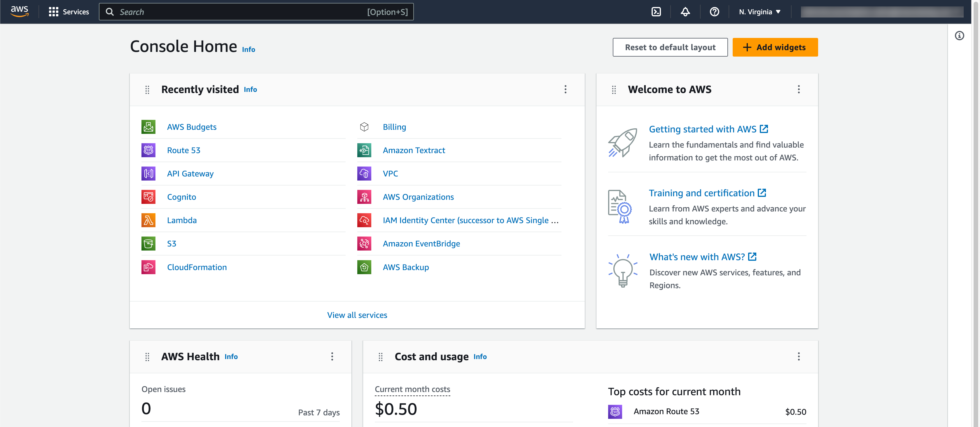Open CloudShell icon in top bar
The width and height of the screenshot is (980, 427).
(x=656, y=12)
